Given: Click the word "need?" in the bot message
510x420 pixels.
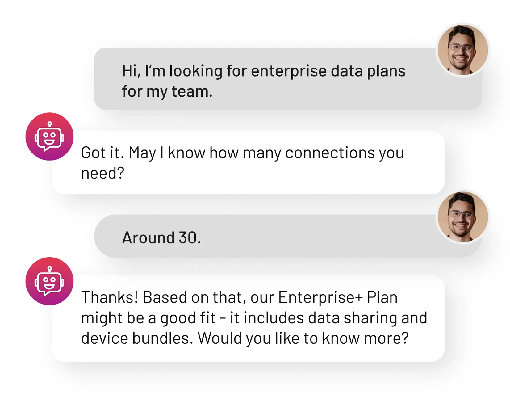Looking at the screenshot, I should [x=102, y=173].
